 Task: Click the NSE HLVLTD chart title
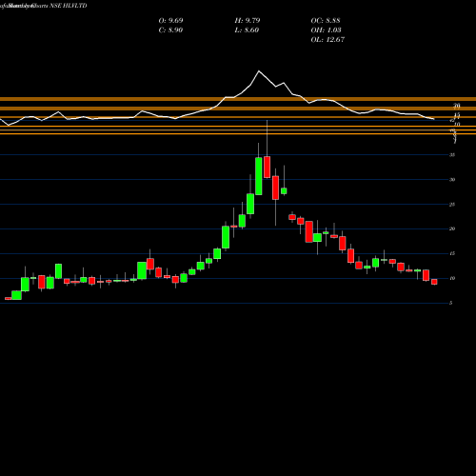69,6
